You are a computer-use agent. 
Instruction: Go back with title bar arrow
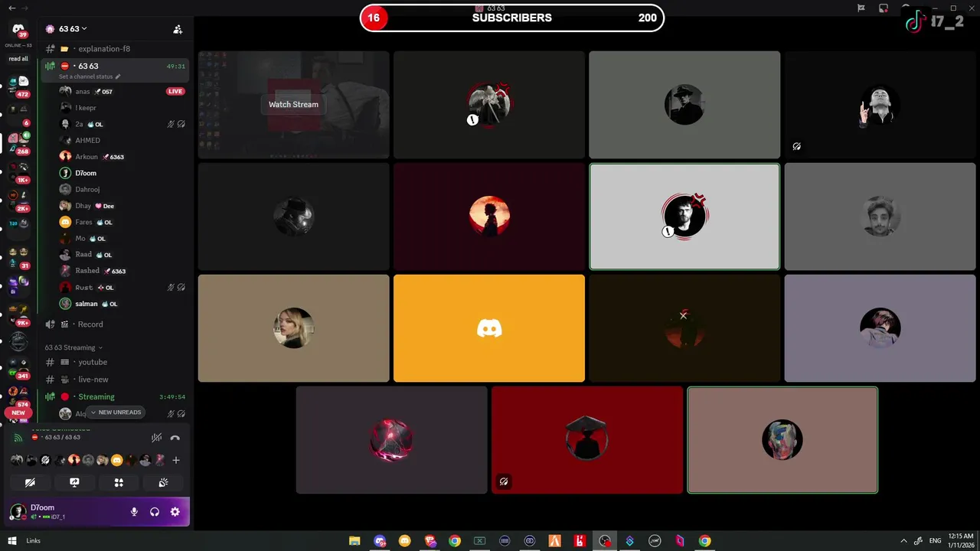[x=11, y=8]
